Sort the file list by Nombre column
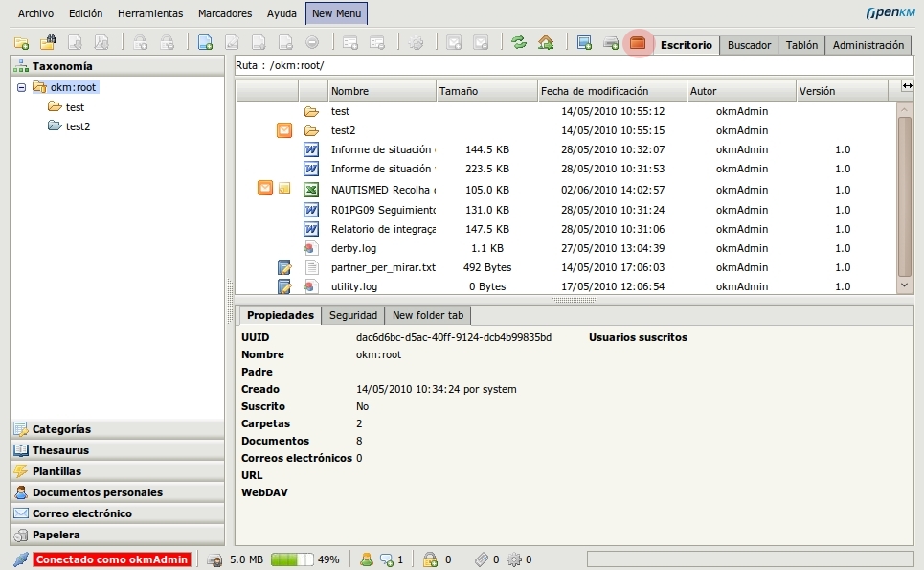 click(x=382, y=91)
